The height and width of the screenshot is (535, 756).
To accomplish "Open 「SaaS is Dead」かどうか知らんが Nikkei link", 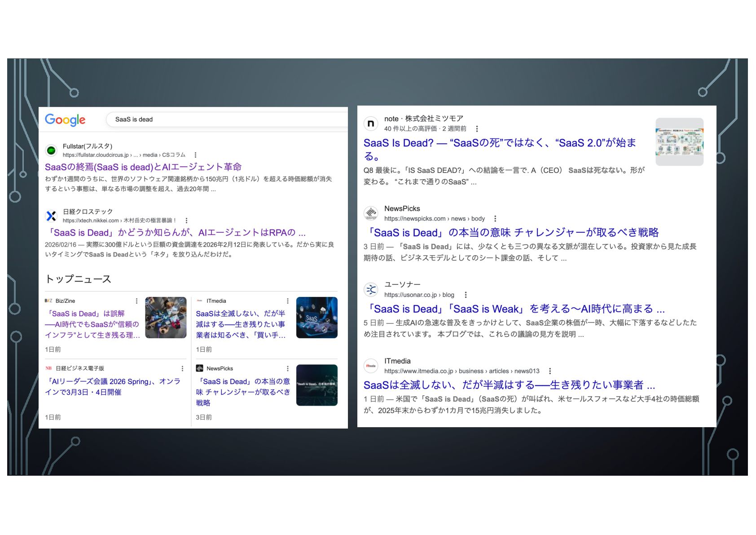I will pyautogui.click(x=176, y=233).
